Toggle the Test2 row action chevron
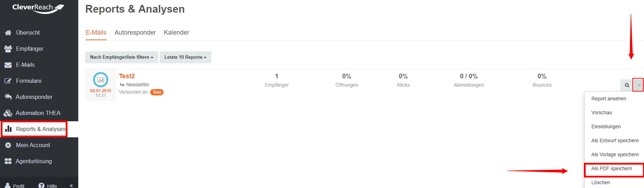 [639, 85]
